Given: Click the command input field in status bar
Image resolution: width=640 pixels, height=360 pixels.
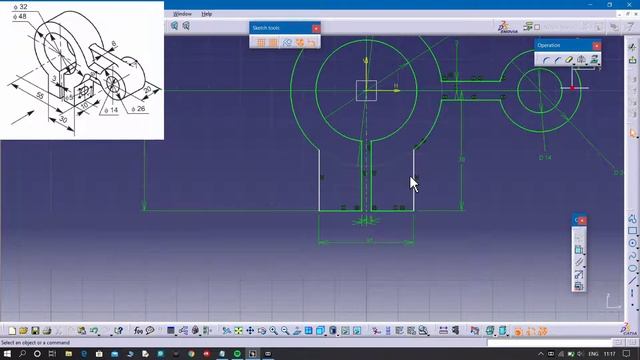Looking at the screenshot, I should point(550,342).
